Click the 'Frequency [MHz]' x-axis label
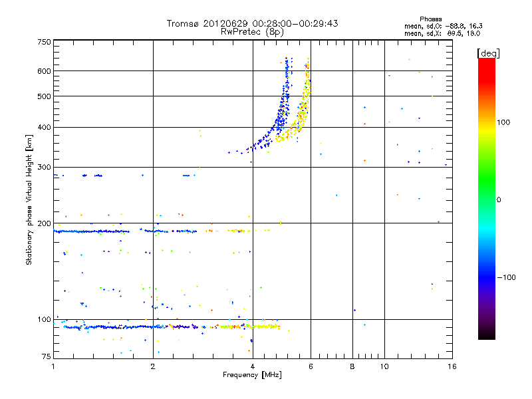Viewport: 532px width, 399px height. pos(252,375)
